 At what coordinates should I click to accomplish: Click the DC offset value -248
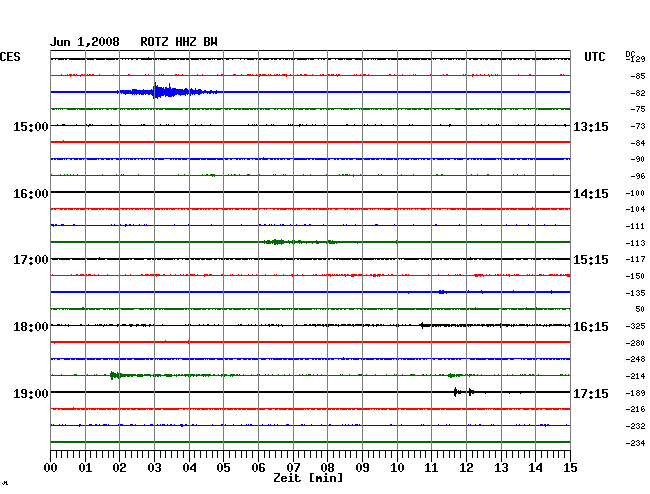635,359
